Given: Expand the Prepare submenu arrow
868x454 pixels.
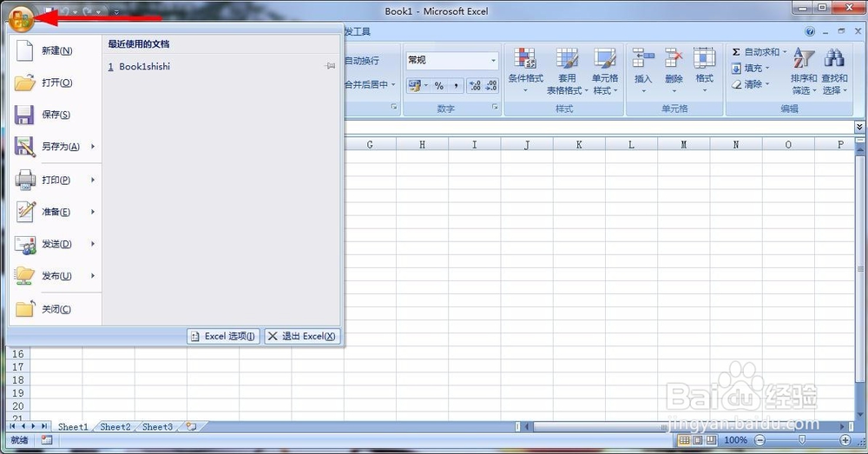Looking at the screenshot, I should click(x=93, y=212).
